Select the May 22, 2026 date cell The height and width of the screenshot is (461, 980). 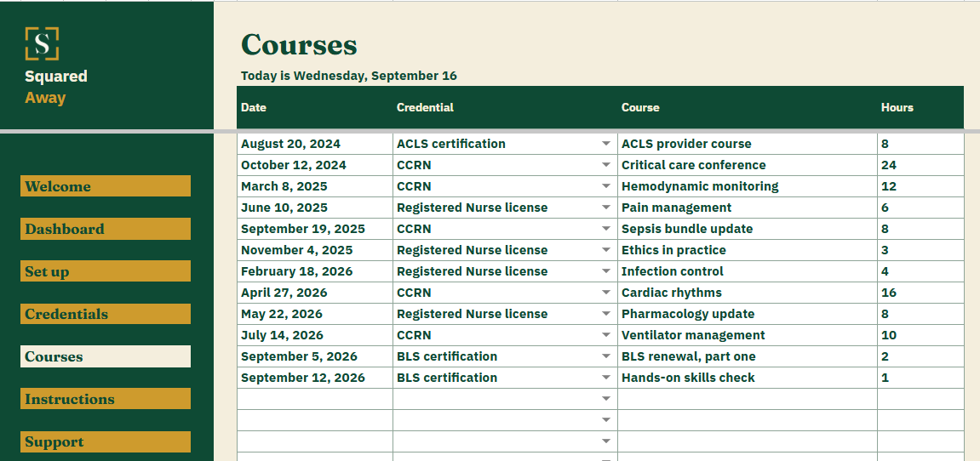point(315,314)
